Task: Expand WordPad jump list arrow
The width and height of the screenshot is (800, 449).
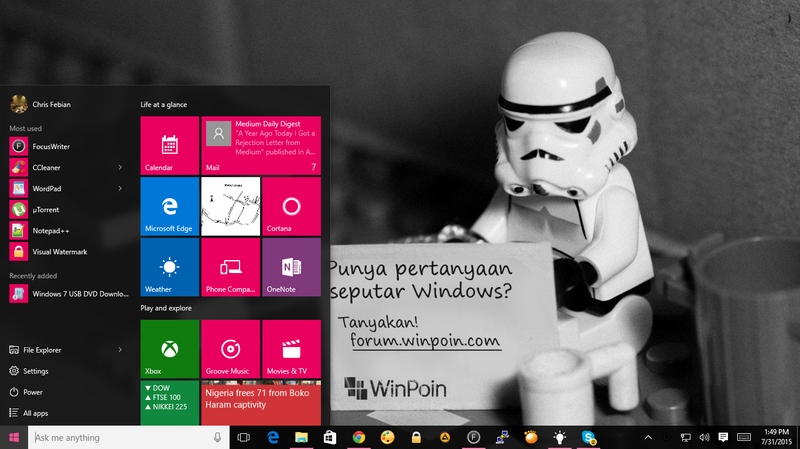Action: coord(120,188)
